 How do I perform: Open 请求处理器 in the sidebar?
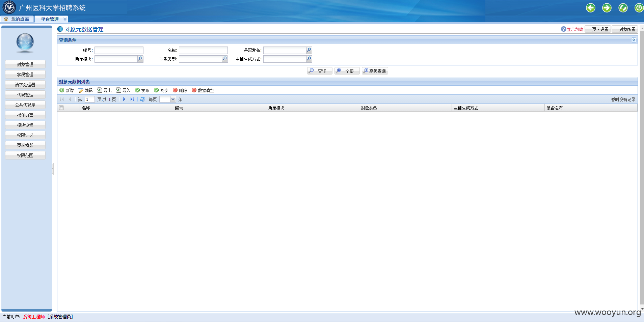[x=25, y=85]
